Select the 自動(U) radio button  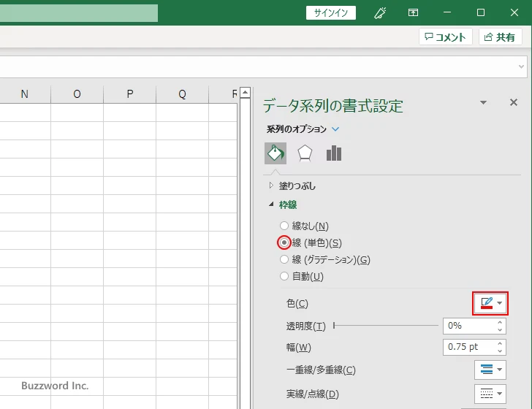284,276
